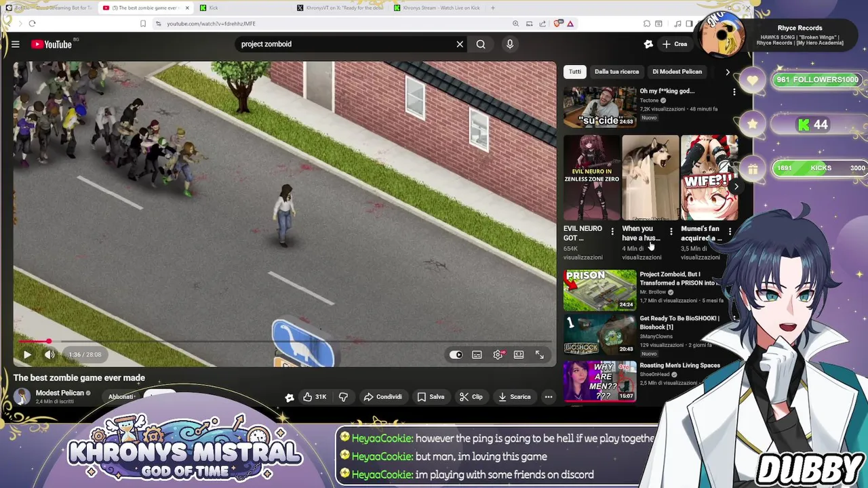This screenshot has width=868, height=488.
Task: Create a clip with the Clip button
Action: click(x=471, y=396)
